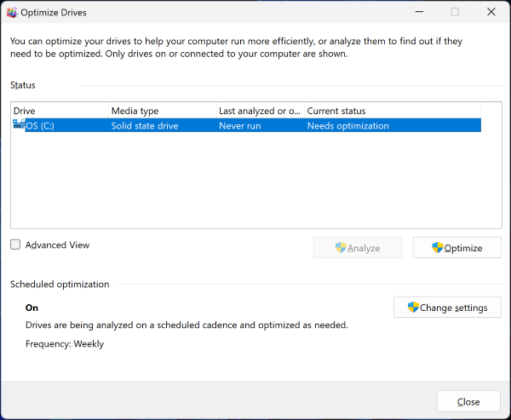The width and height of the screenshot is (511, 420).
Task: Minimize the Optimize Drives window
Action: pyautogui.click(x=416, y=12)
